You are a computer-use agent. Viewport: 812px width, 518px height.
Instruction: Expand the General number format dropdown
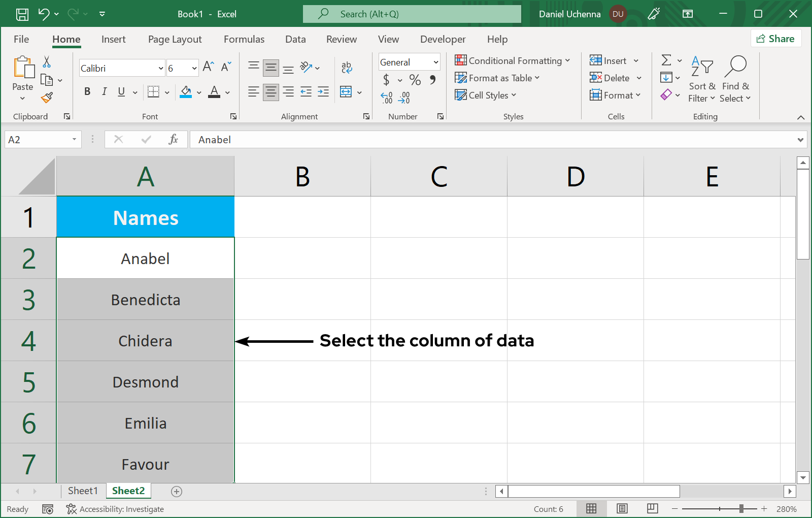(435, 62)
